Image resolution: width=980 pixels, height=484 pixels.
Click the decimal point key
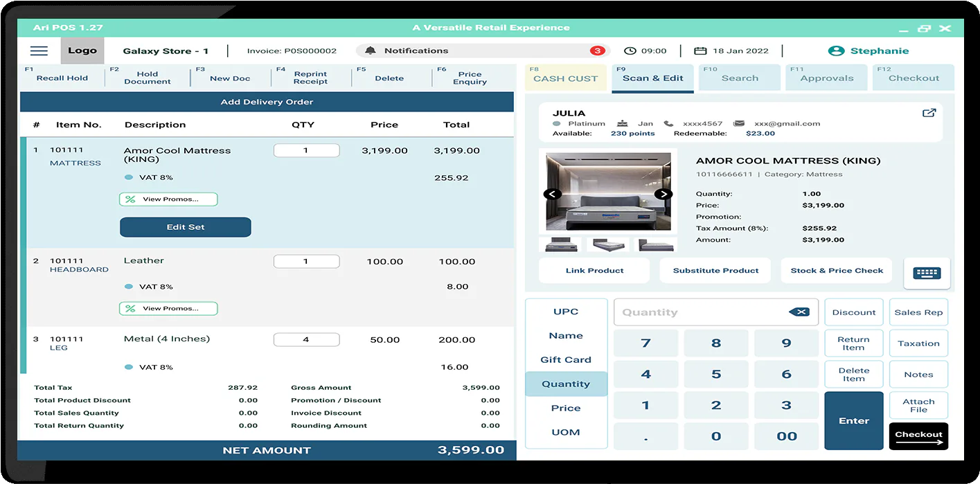(x=645, y=436)
